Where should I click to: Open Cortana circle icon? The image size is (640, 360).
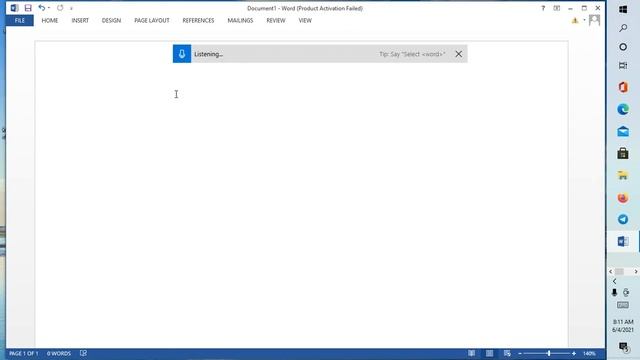pyautogui.click(x=623, y=47)
